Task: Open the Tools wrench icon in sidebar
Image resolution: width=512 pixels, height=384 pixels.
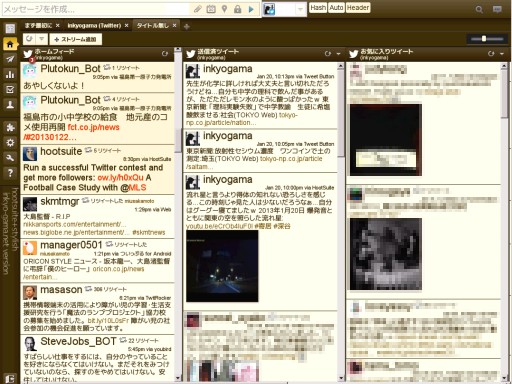Action: tap(10, 158)
